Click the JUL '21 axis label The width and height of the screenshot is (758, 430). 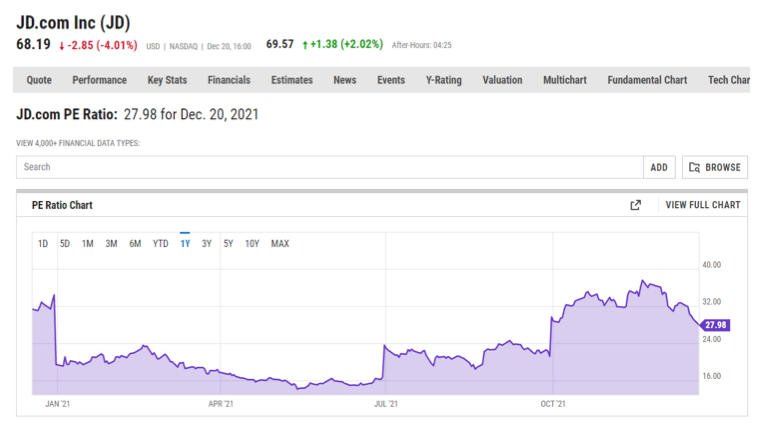(386, 404)
